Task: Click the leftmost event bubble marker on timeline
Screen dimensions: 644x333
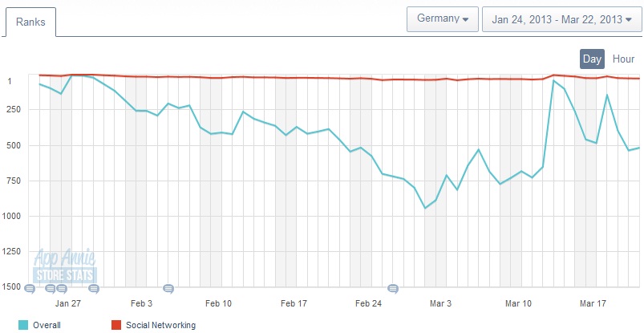Action: 30,288
